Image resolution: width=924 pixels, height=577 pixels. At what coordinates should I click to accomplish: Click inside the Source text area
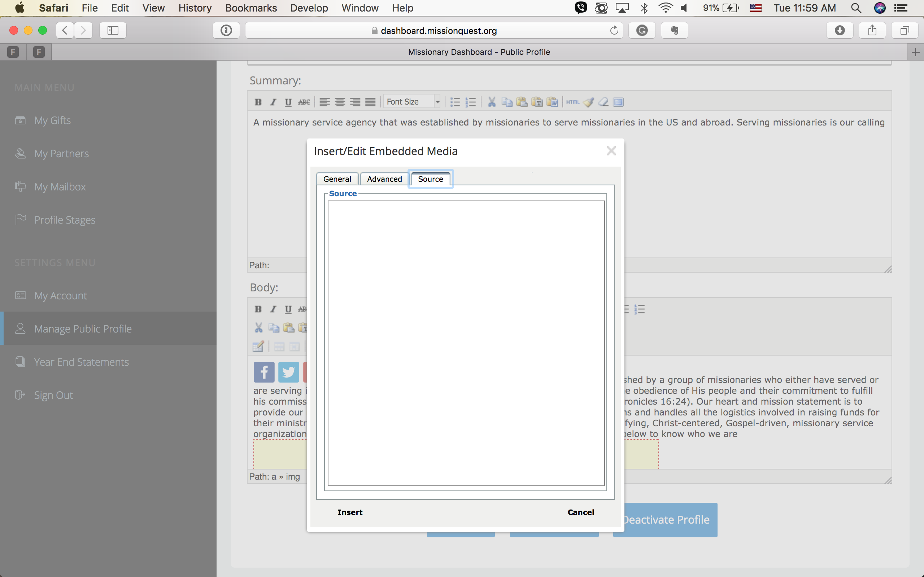[466, 343]
